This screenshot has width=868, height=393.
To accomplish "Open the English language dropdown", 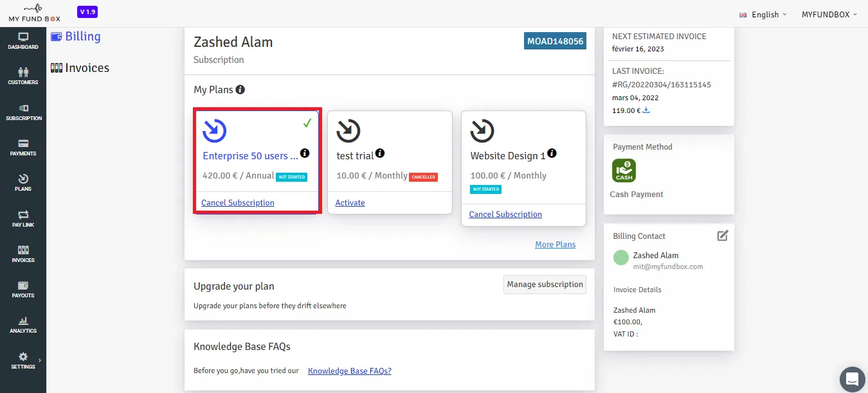I will pyautogui.click(x=763, y=15).
